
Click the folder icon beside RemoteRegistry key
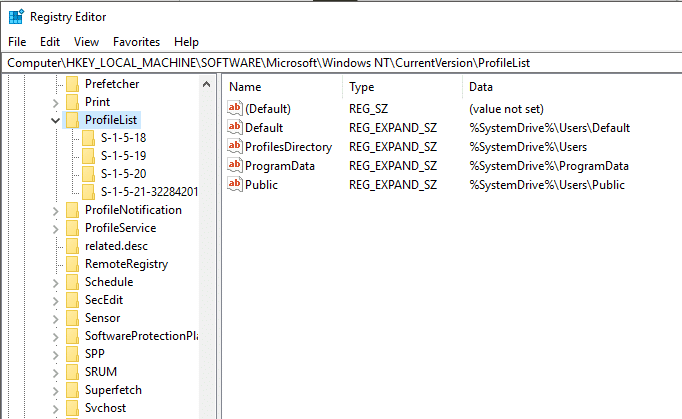pos(72,264)
